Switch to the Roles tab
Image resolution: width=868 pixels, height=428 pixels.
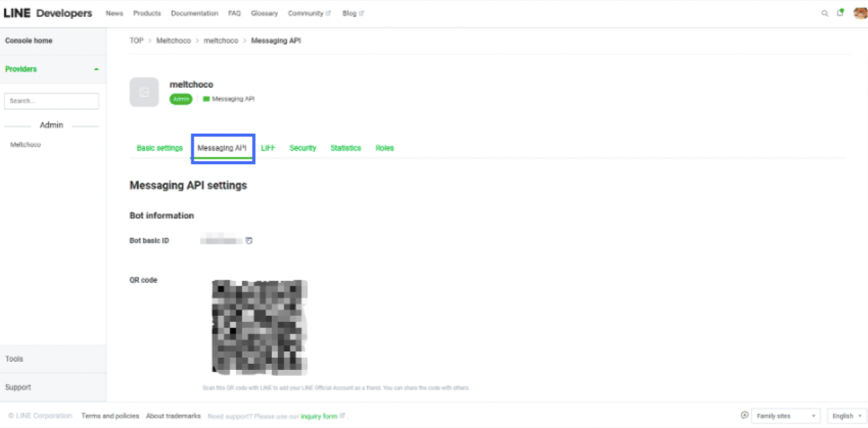point(385,148)
